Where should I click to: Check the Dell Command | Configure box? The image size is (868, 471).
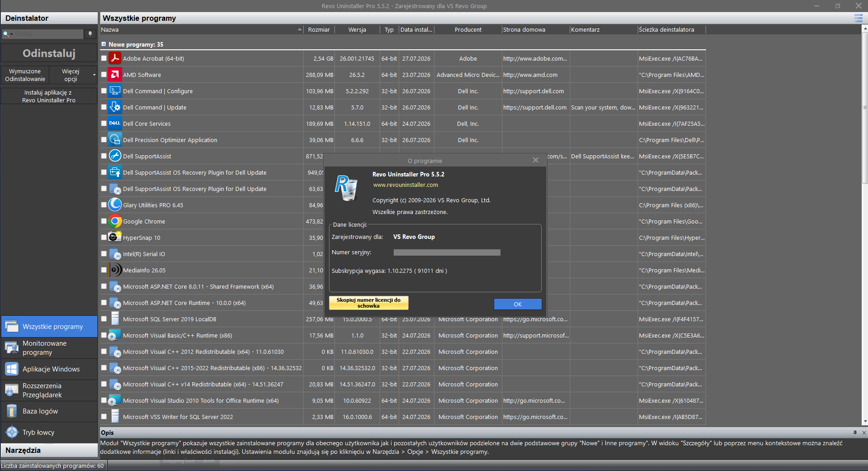tap(104, 91)
